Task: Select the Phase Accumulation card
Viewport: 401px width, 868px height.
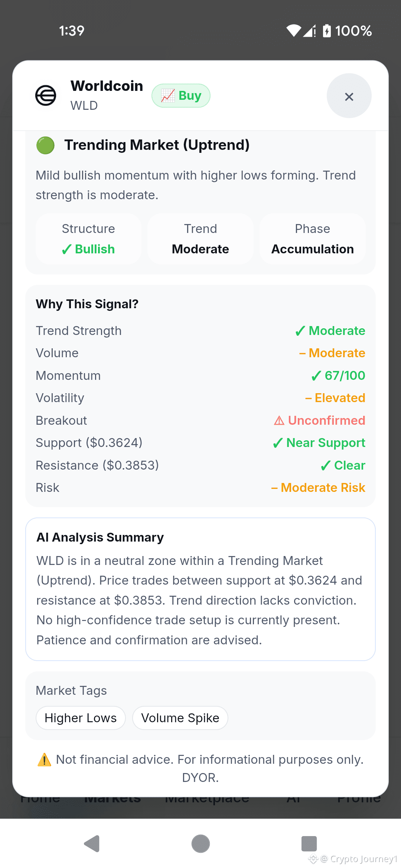Action: pos(313,239)
